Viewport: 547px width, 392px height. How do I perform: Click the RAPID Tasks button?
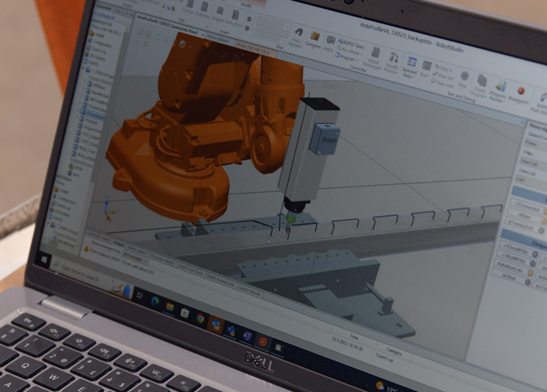[x=351, y=44]
